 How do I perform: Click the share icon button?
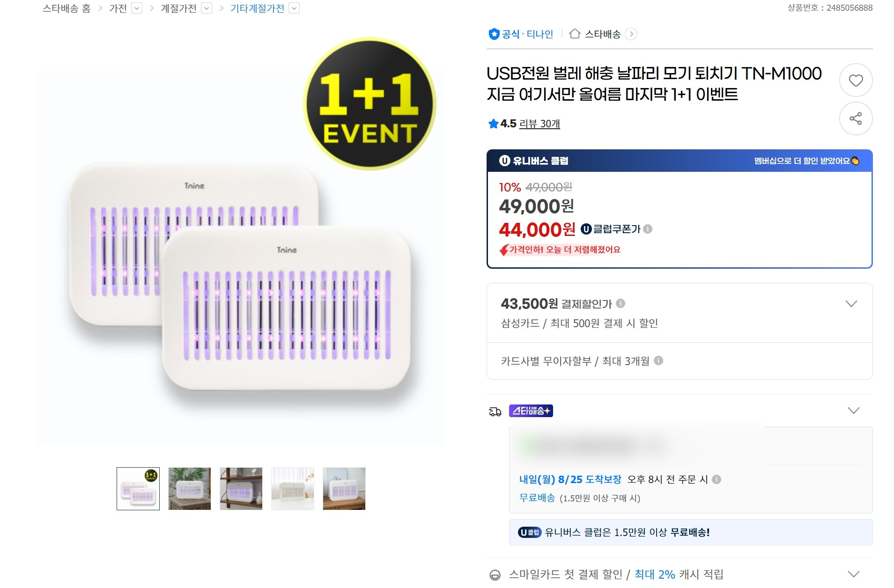856,118
